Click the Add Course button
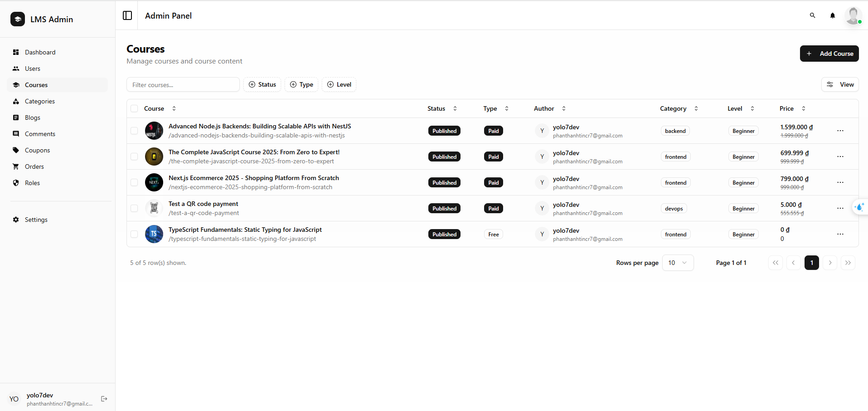Screen dimensions: 868x411 829,54
